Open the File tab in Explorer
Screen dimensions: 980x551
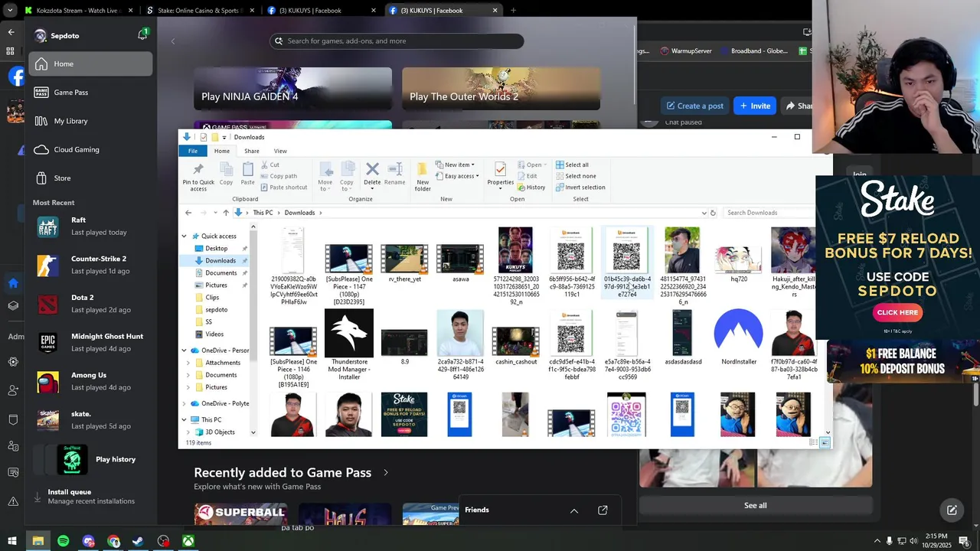[x=193, y=151]
